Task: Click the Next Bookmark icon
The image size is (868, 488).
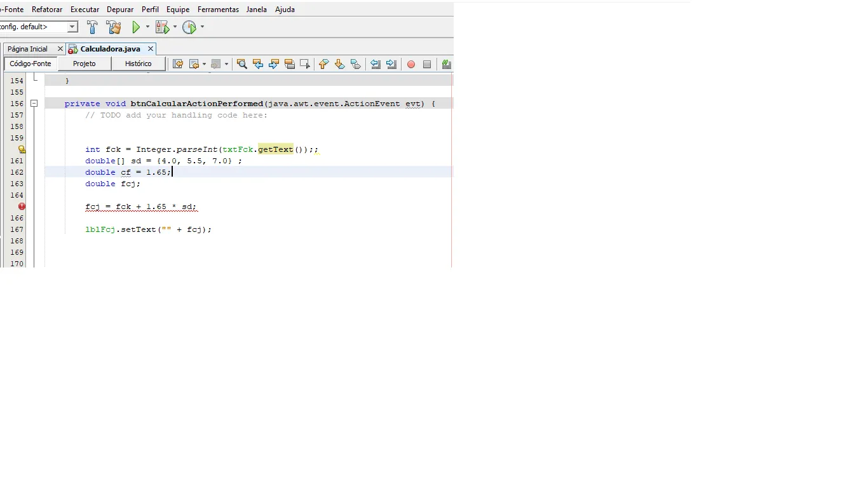Action: click(339, 64)
